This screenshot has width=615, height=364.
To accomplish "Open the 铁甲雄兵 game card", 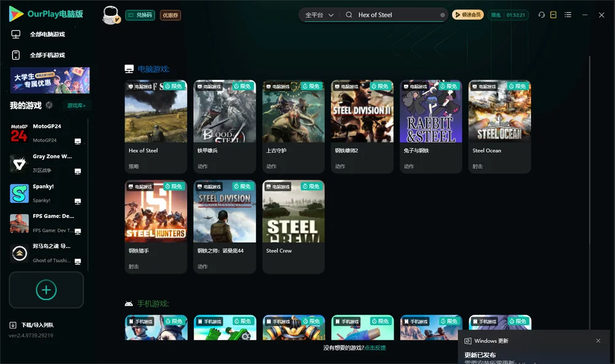I will pyautogui.click(x=224, y=127).
